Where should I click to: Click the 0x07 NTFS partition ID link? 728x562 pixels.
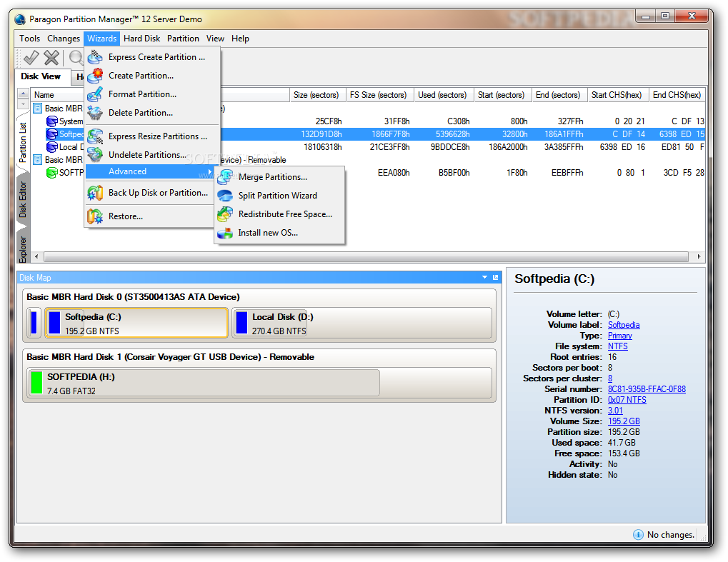[627, 400]
